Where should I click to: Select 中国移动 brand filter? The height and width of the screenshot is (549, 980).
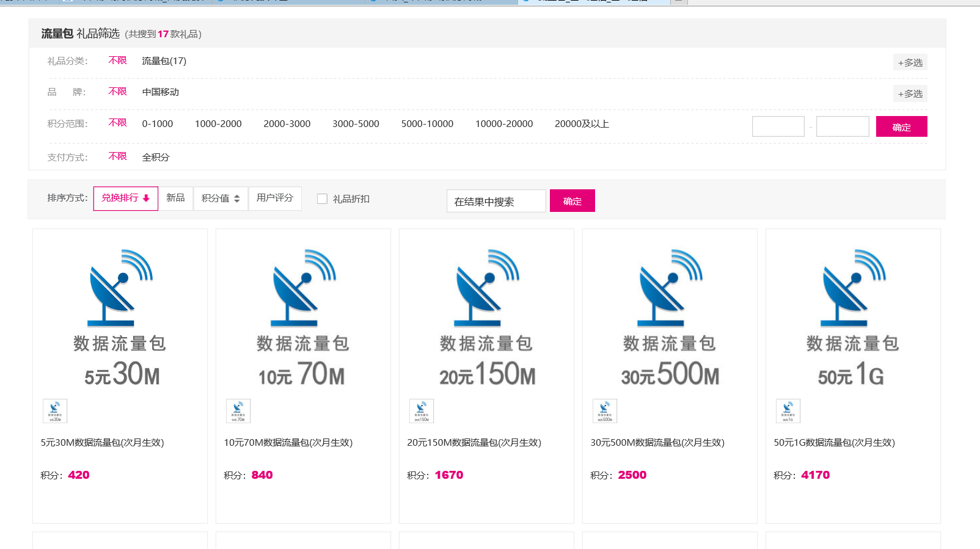(x=161, y=92)
